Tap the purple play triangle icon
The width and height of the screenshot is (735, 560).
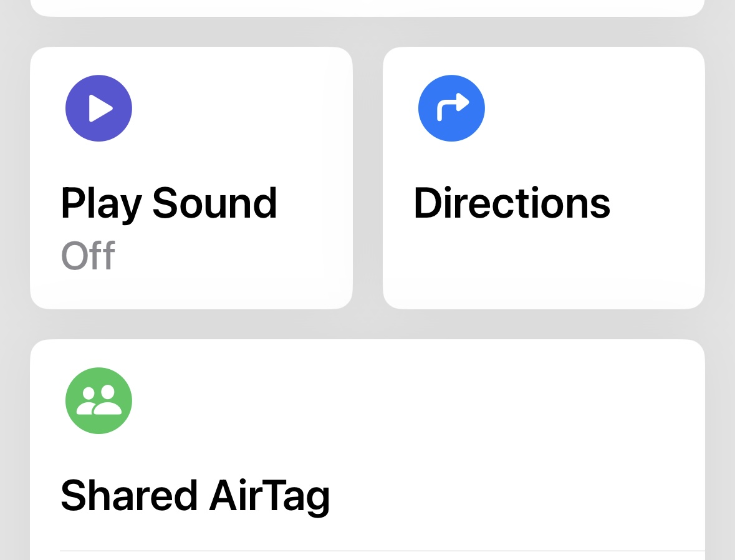click(98, 109)
